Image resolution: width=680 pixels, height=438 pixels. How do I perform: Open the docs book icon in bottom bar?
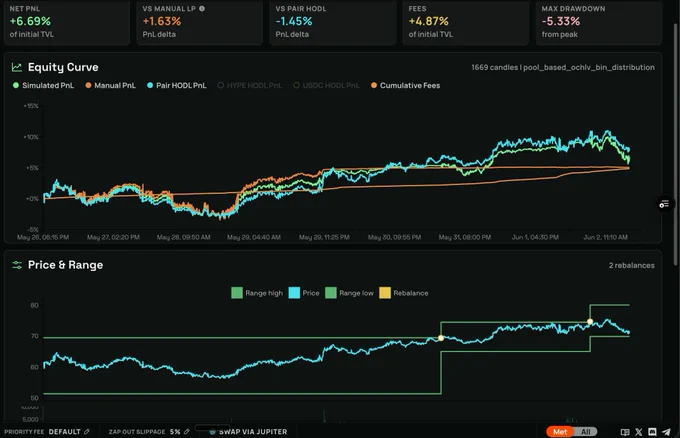[625, 432]
